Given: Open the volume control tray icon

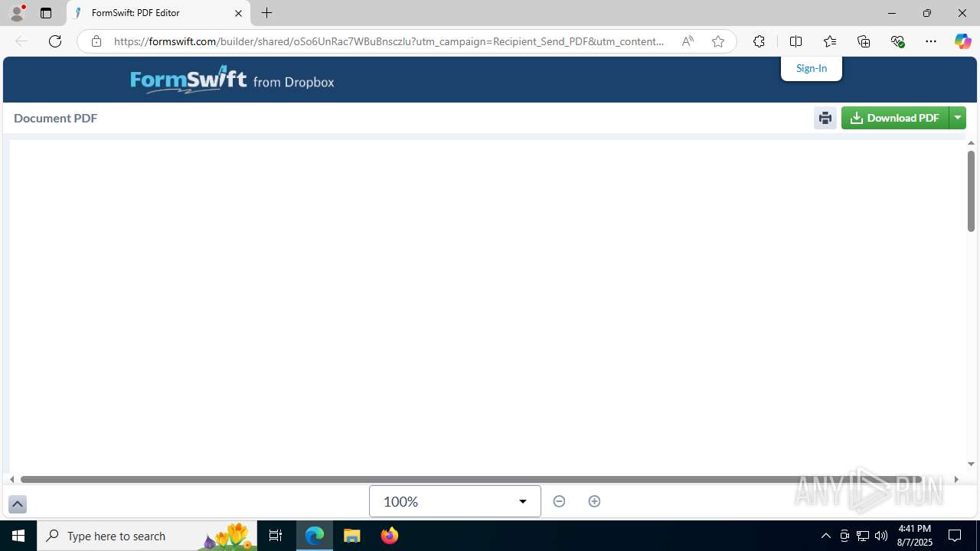Looking at the screenshot, I should coord(881,536).
